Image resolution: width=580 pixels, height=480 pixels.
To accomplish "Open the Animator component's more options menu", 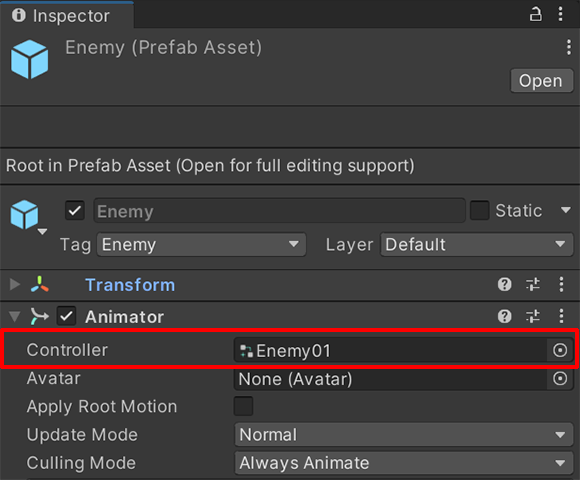I will coord(561,316).
